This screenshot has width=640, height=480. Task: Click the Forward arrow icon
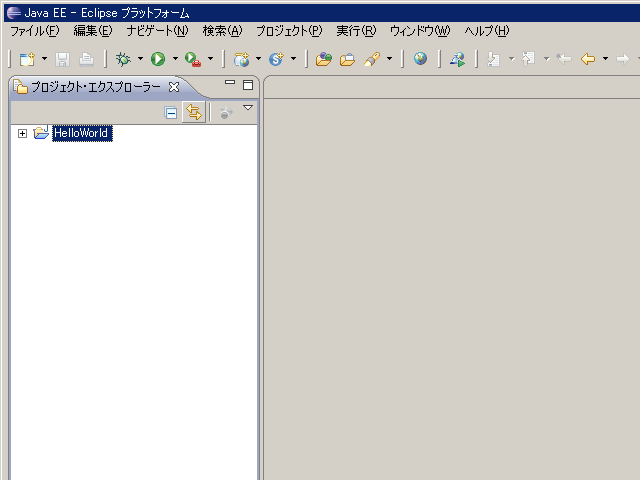point(622,59)
